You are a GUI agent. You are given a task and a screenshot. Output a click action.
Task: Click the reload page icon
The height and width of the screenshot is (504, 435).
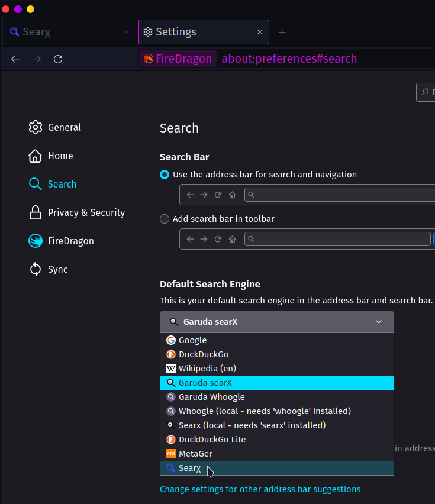pyautogui.click(x=58, y=59)
